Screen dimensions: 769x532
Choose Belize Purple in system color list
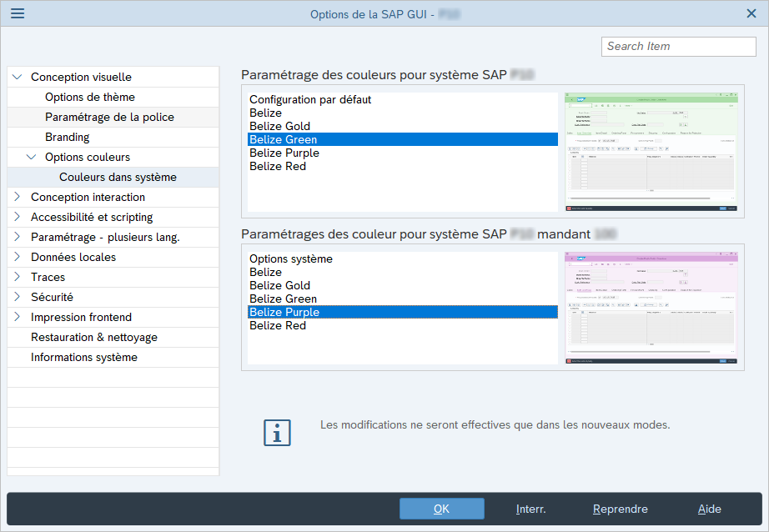click(x=403, y=153)
